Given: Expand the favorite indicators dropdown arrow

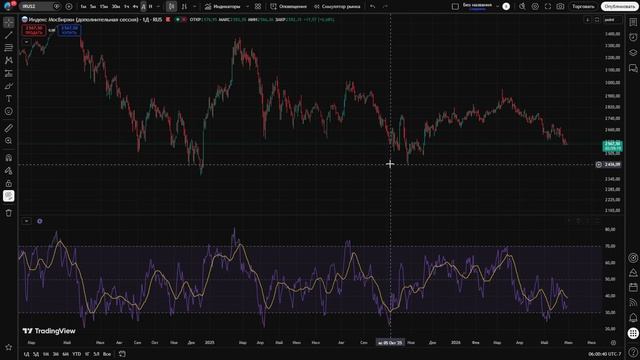Looking at the screenshot, I should [247, 7].
